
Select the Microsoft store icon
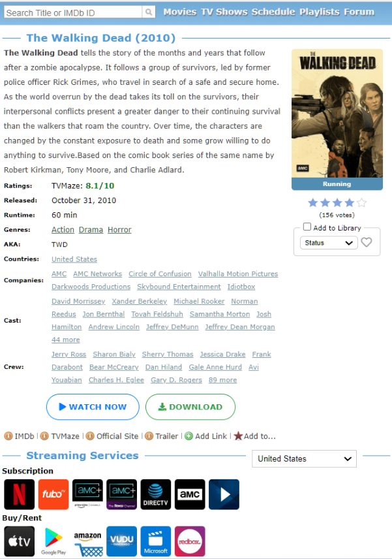coord(156,541)
